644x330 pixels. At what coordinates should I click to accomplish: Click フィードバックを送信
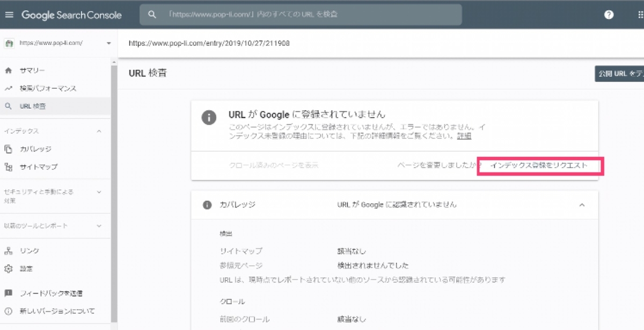click(x=51, y=293)
